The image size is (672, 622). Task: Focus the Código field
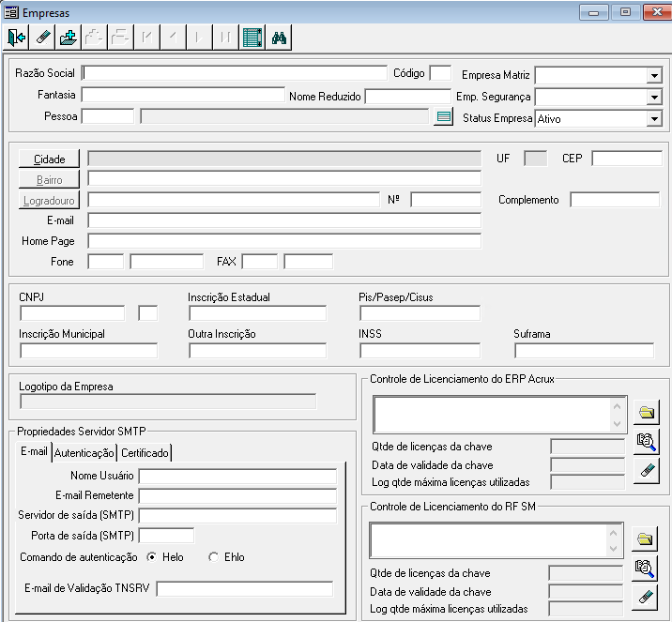click(440, 73)
